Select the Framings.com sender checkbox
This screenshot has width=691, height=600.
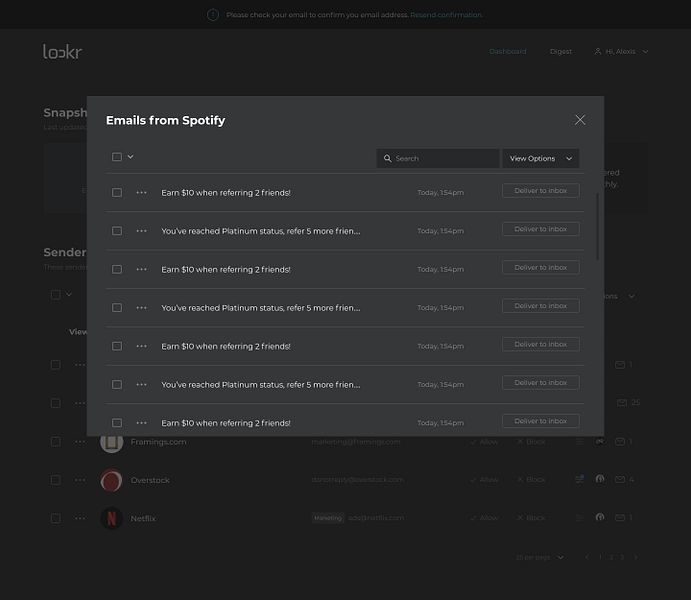pos(56,442)
